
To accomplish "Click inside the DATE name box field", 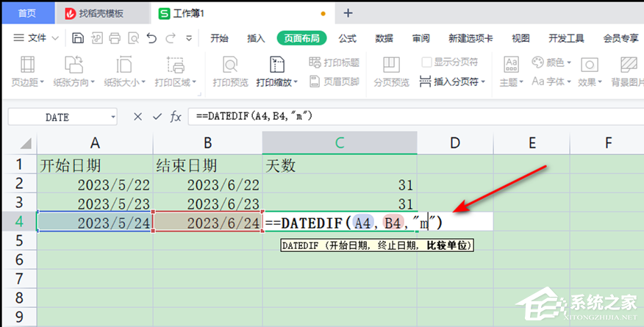I will pos(57,118).
